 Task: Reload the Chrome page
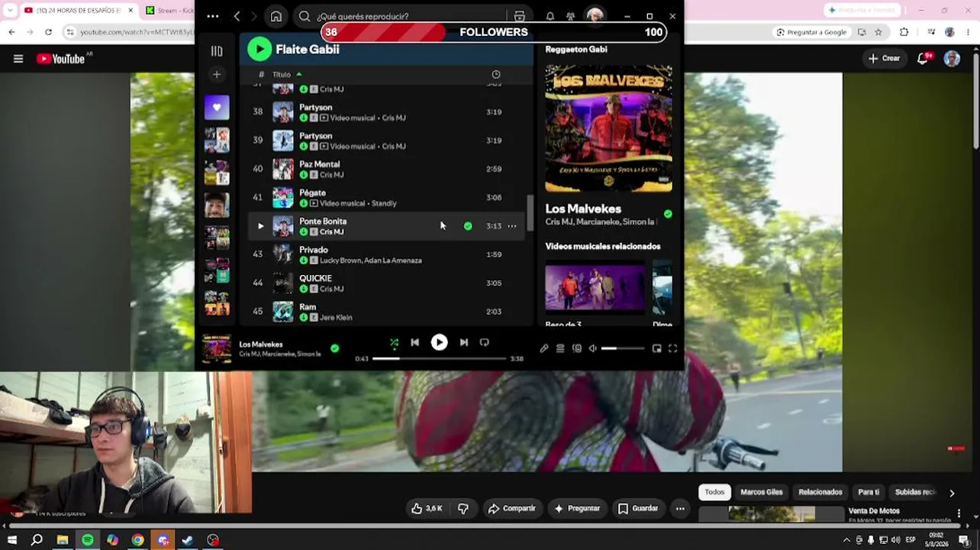click(48, 32)
